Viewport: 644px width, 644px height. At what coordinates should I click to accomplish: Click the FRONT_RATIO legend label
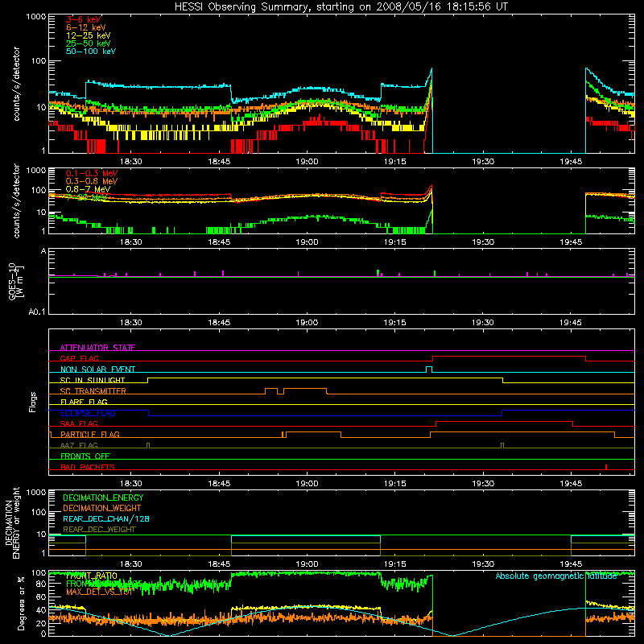coord(92,576)
